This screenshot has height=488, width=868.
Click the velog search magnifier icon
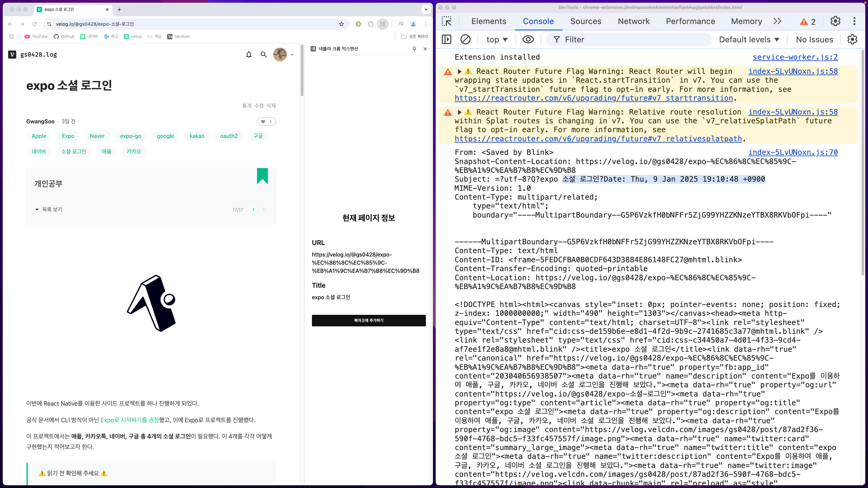click(263, 55)
